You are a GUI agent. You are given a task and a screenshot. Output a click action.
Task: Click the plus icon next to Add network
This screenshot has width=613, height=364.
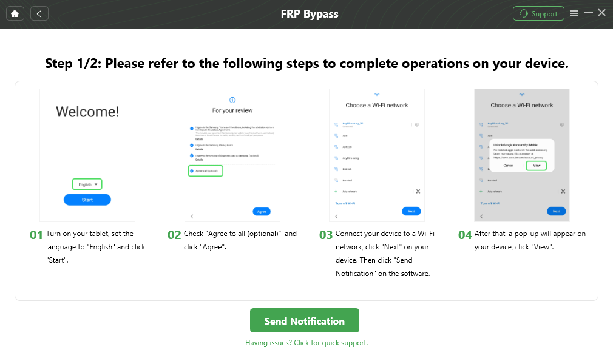point(337,190)
